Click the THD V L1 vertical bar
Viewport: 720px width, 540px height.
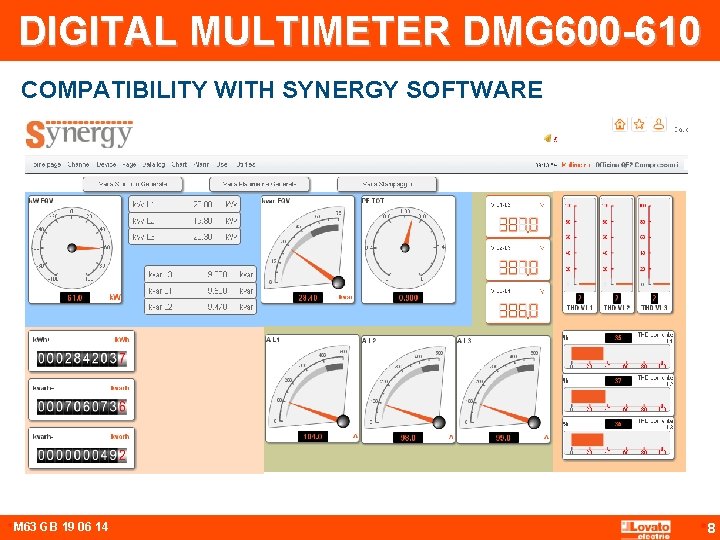580,255
